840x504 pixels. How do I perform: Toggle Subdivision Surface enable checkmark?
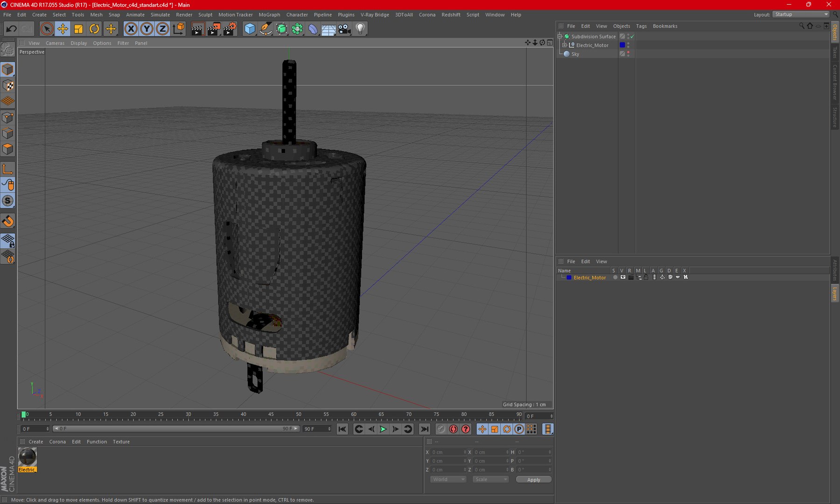point(632,36)
